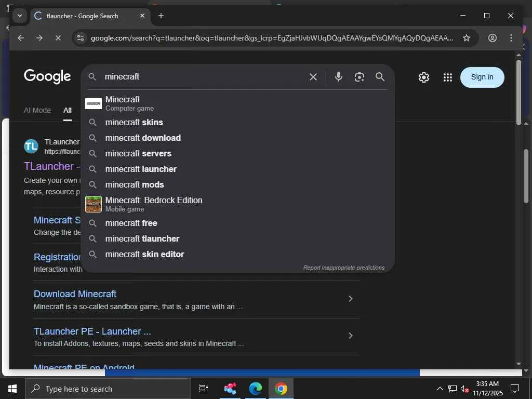Viewport: 532px width, 399px height.
Task: Choose the minecraft skin editor suggestion
Action: coord(237,255)
